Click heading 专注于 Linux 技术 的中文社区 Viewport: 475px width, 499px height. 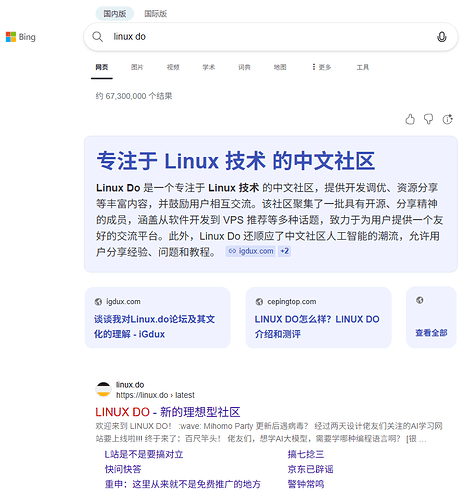[x=236, y=161]
